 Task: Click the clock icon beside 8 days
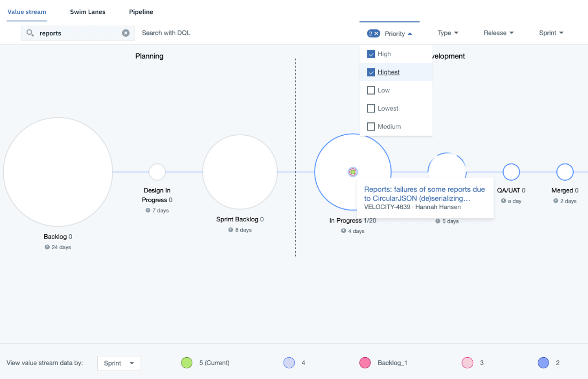[x=231, y=230]
